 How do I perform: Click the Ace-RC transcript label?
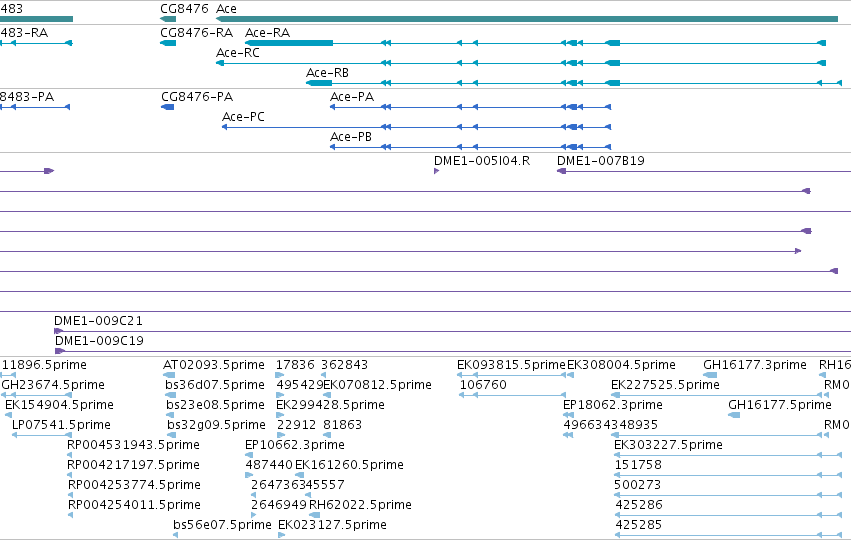[238, 53]
